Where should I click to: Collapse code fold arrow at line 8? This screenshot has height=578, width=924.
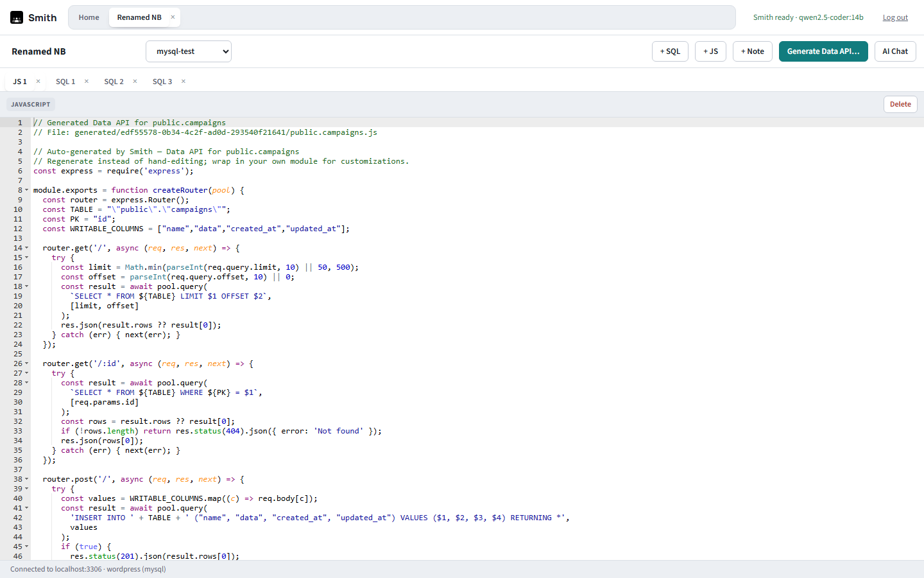point(26,190)
